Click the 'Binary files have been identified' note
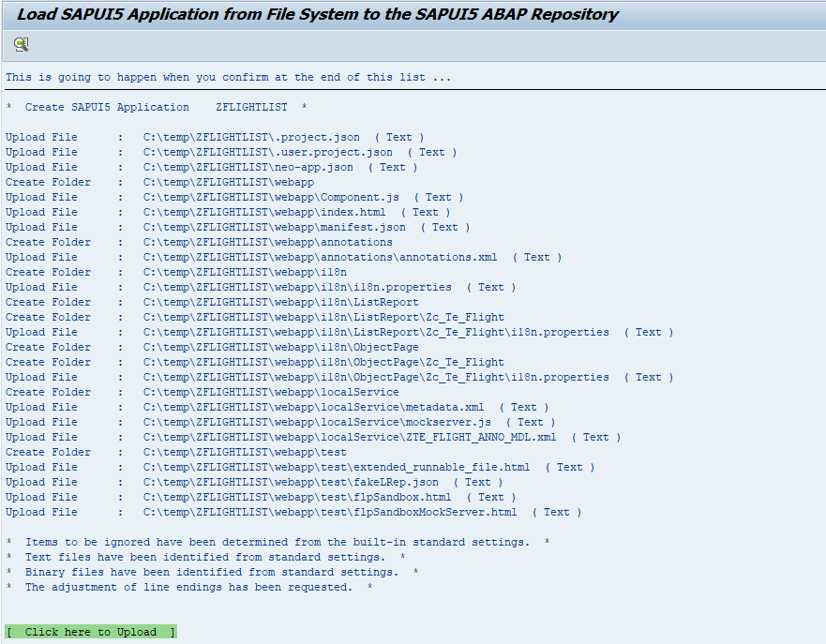The width and height of the screenshot is (826, 644). click(x=212, y=573)
